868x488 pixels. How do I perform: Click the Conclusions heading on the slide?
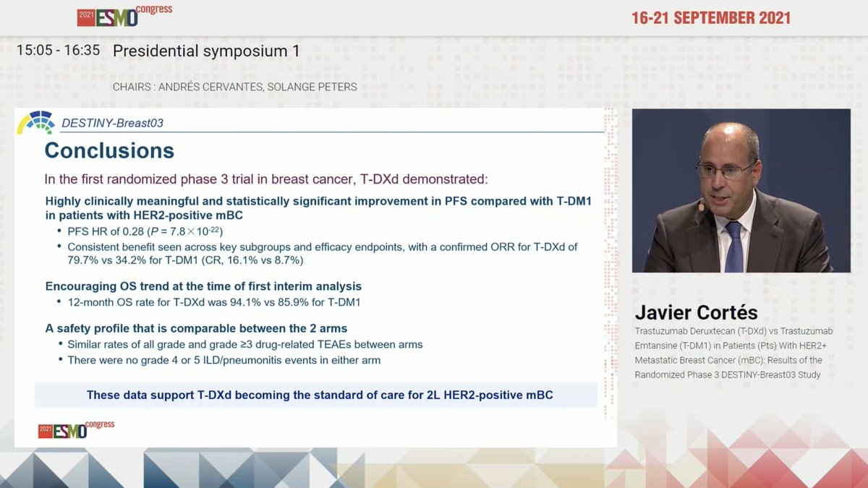pos(109,151)
